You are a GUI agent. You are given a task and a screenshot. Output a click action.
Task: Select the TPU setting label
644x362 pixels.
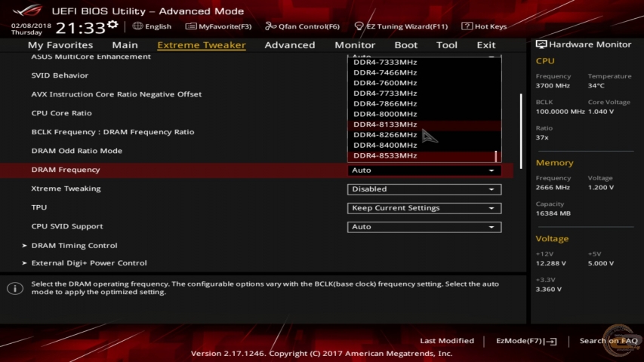[x=39, y=207]
